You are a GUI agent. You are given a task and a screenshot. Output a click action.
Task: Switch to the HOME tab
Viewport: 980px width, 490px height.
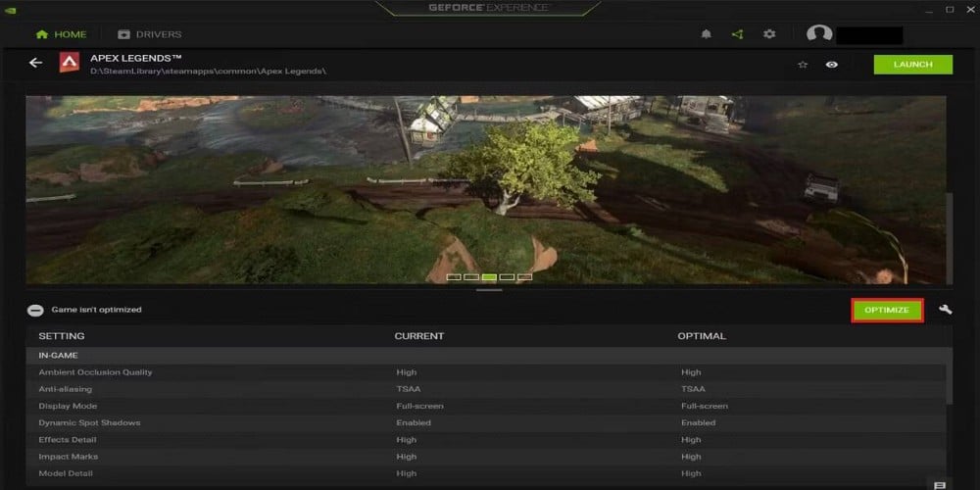click(x=61, y=34)
